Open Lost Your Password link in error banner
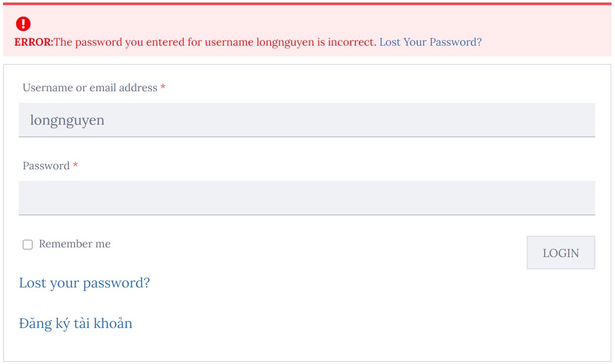This screenshot has width=615, height=364. [x=430, y=42]
